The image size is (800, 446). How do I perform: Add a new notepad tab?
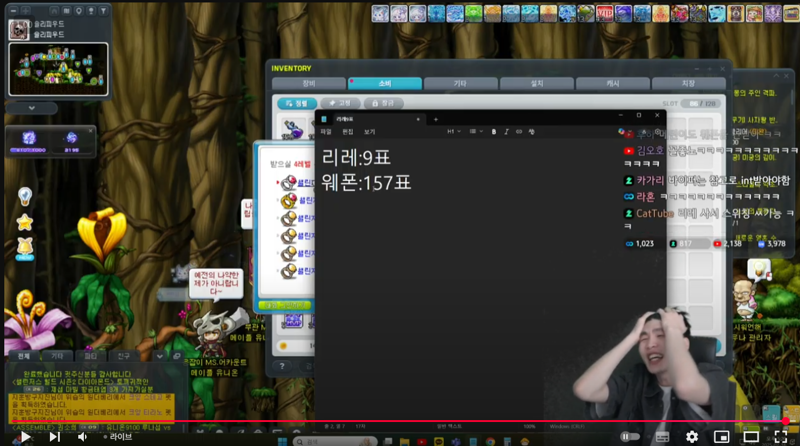click(436, 119)
